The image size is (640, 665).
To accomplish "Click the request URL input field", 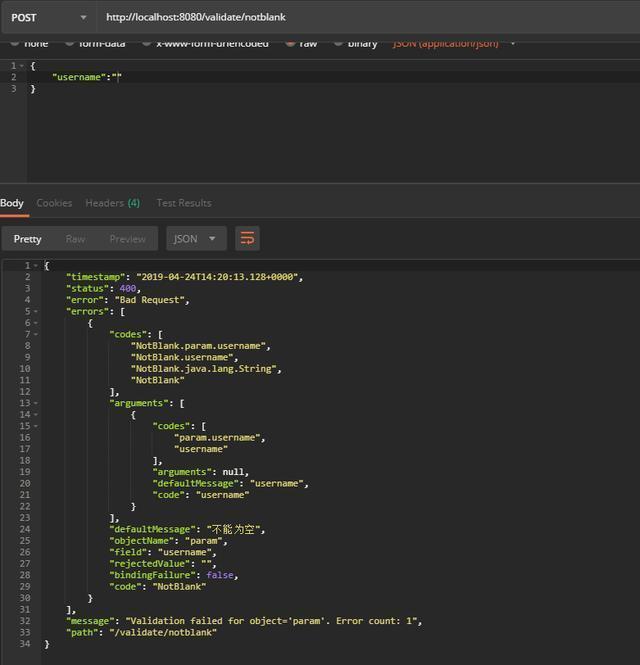I will click(x=360, y=17).
